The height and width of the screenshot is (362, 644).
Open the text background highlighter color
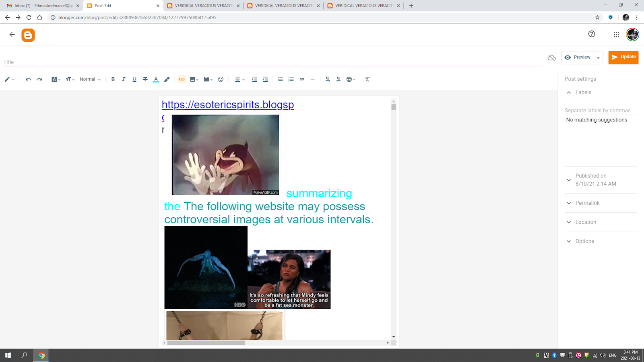[x=167, y=79]
